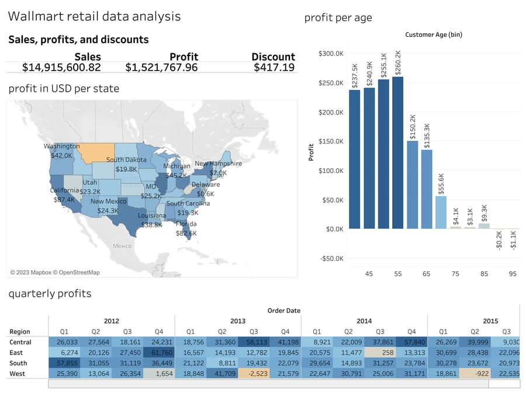Click the East region row header
Viewport: 526px width, 420px height.
(x=16, y=353)
